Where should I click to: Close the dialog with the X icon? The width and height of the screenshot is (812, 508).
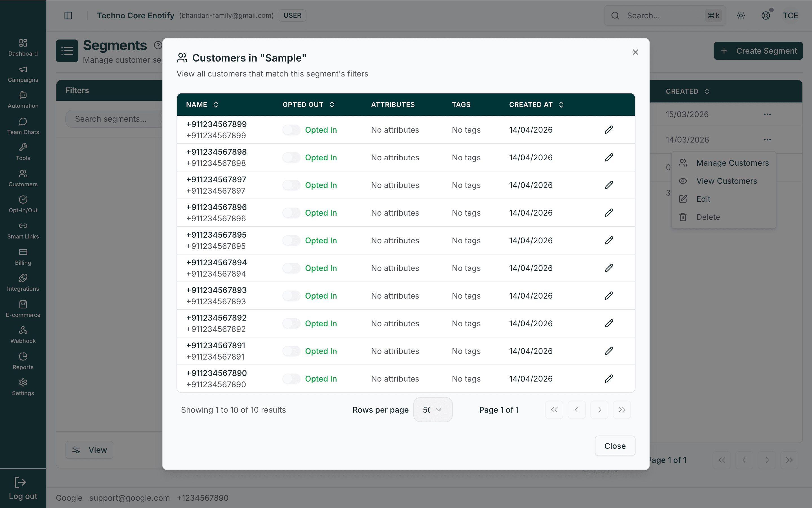(635, 52)
